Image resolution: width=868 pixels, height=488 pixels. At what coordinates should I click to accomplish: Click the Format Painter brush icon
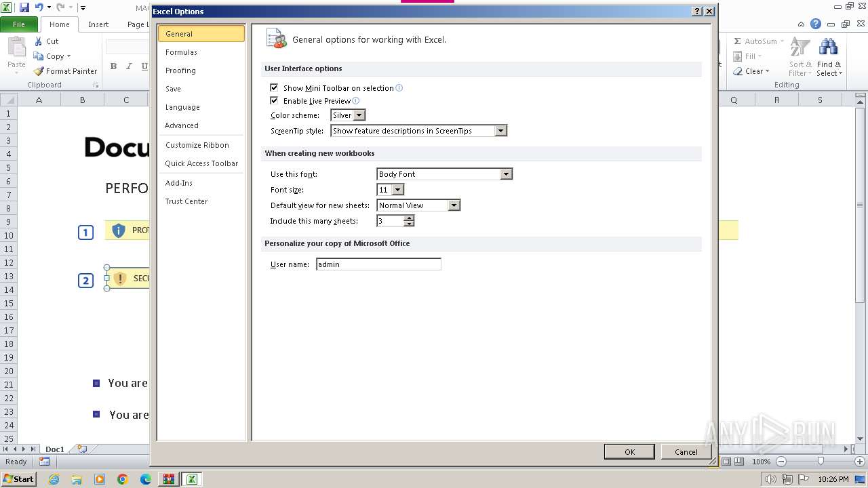tap(39, 71)
